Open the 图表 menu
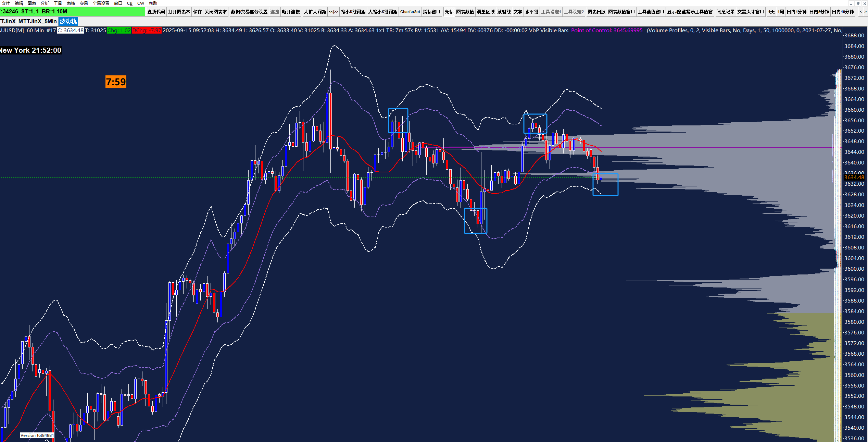 [x=32, y=3]
